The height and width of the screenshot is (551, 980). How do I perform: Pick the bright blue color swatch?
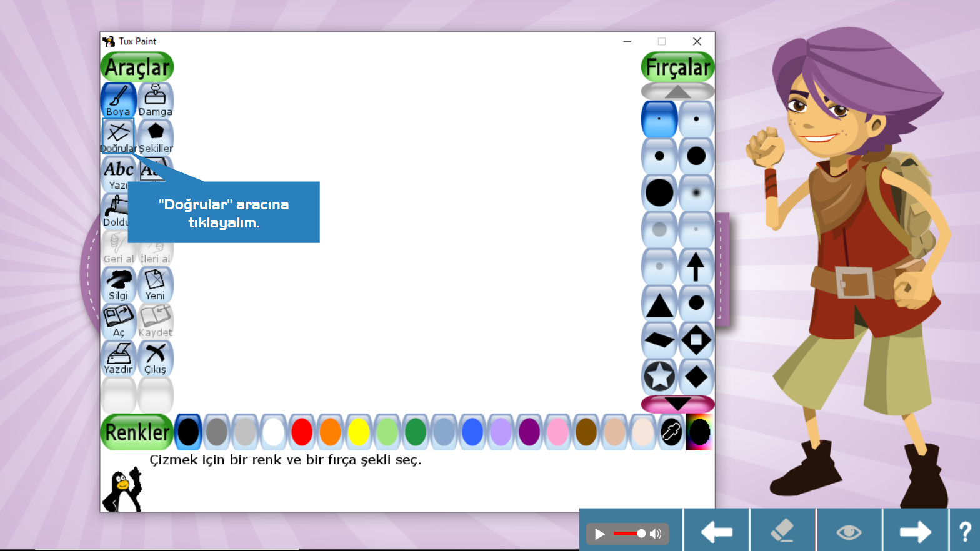472,432
